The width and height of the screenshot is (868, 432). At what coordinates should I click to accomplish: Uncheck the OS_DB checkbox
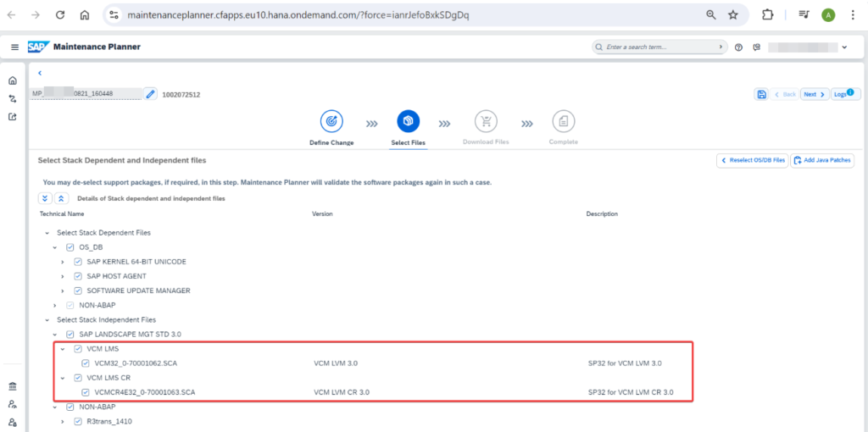[70, 247]
